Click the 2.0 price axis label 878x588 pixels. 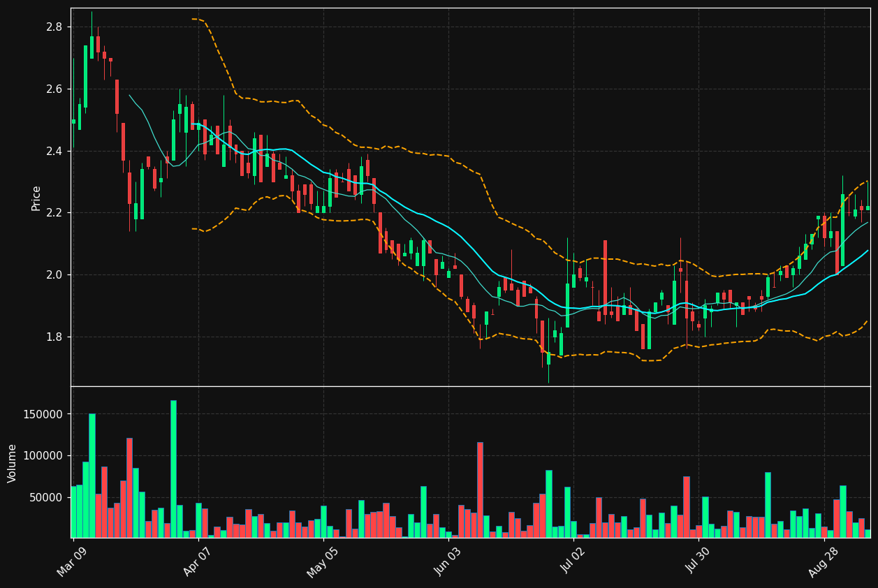(54, 275)
